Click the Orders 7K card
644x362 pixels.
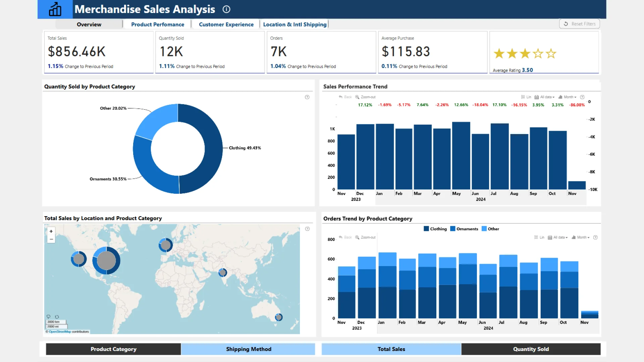pos(321,52)
